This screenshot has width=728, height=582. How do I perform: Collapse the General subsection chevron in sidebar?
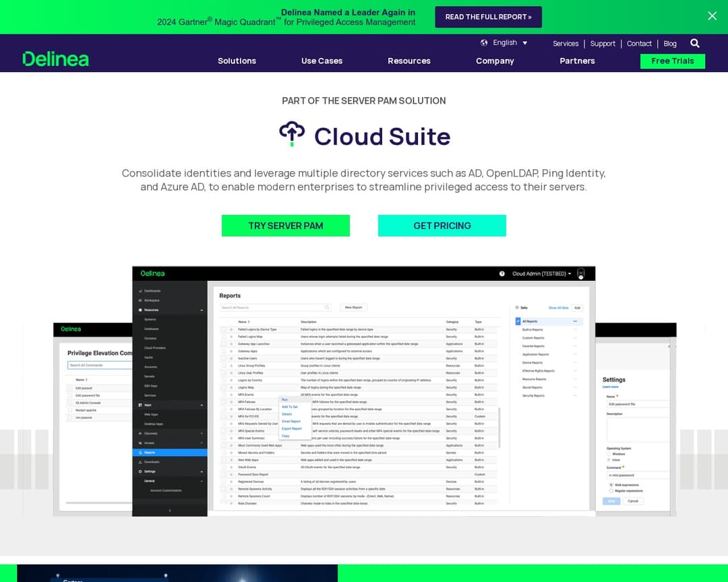point(202,481)
